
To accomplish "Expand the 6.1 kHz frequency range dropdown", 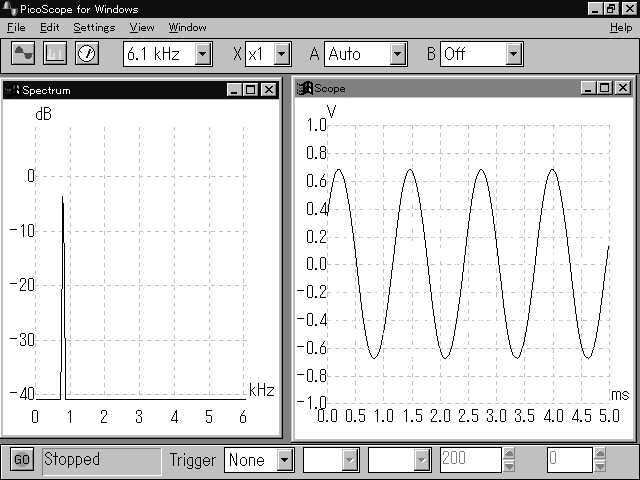I will point(203,54).
